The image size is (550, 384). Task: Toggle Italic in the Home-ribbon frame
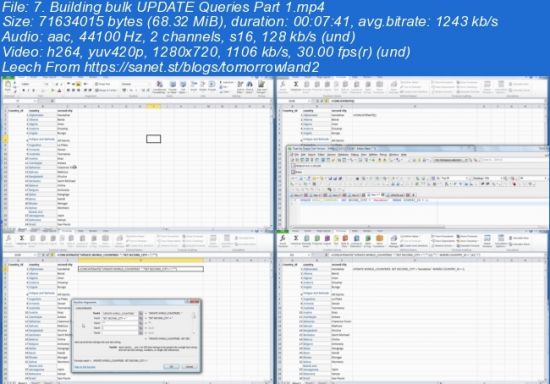(x=28, y=90)
